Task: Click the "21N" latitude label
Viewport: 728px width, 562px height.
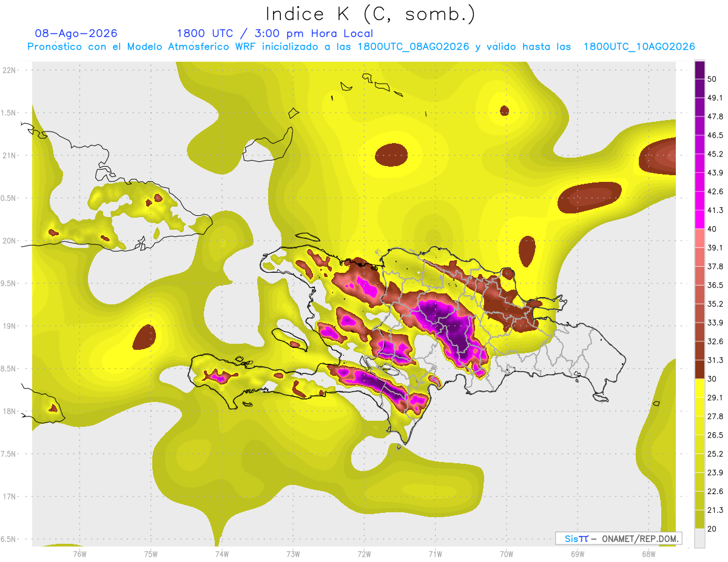Action: [9, 155]
